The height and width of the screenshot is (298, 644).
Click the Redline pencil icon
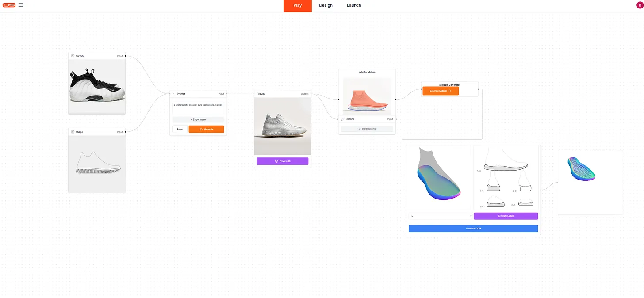[343, 119]
